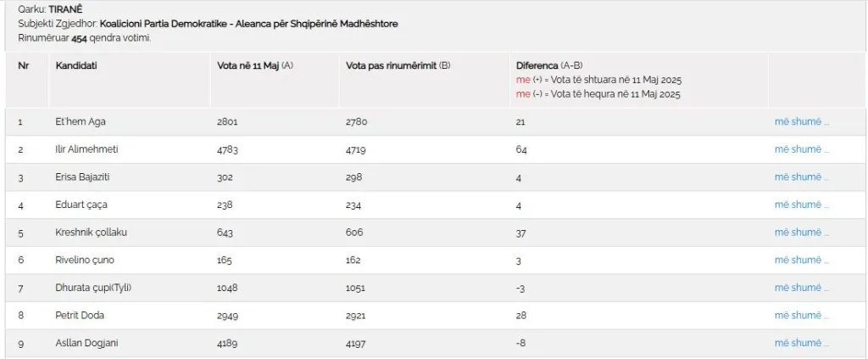Click the Nr column header
The image size is (868, 359).
click(x=23, y=65)
